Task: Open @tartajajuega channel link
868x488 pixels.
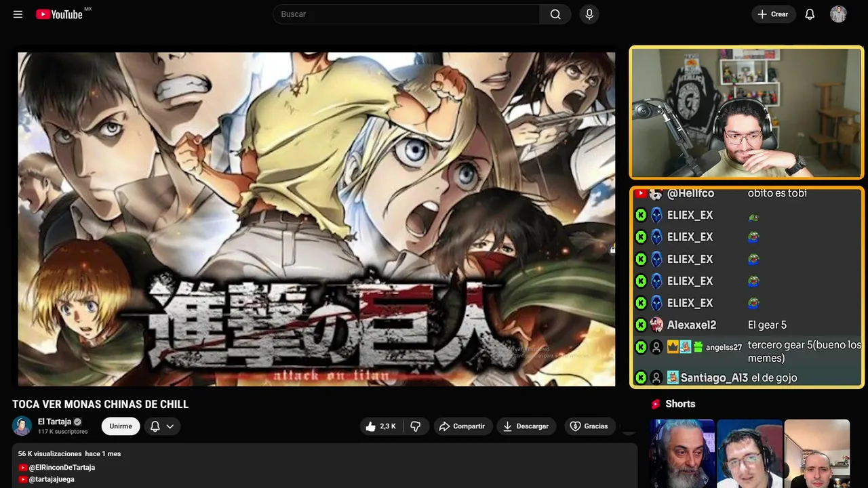Action: (52, 479)
